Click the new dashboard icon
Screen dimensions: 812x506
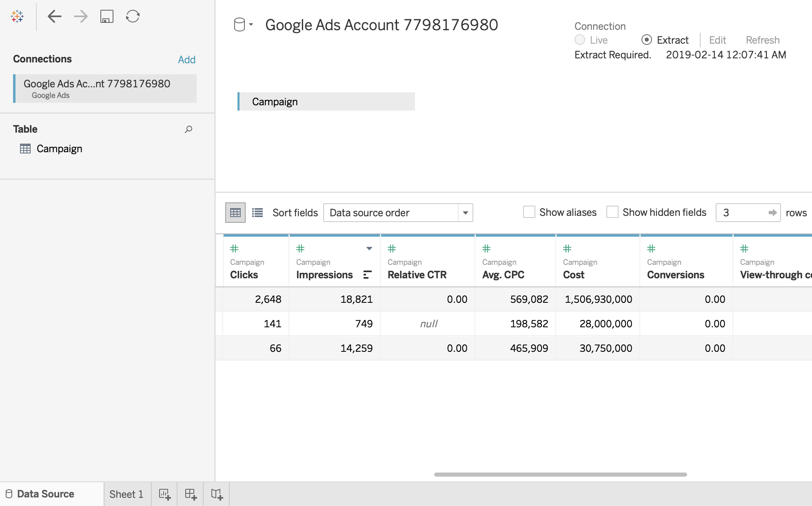[x=191, y=494]
